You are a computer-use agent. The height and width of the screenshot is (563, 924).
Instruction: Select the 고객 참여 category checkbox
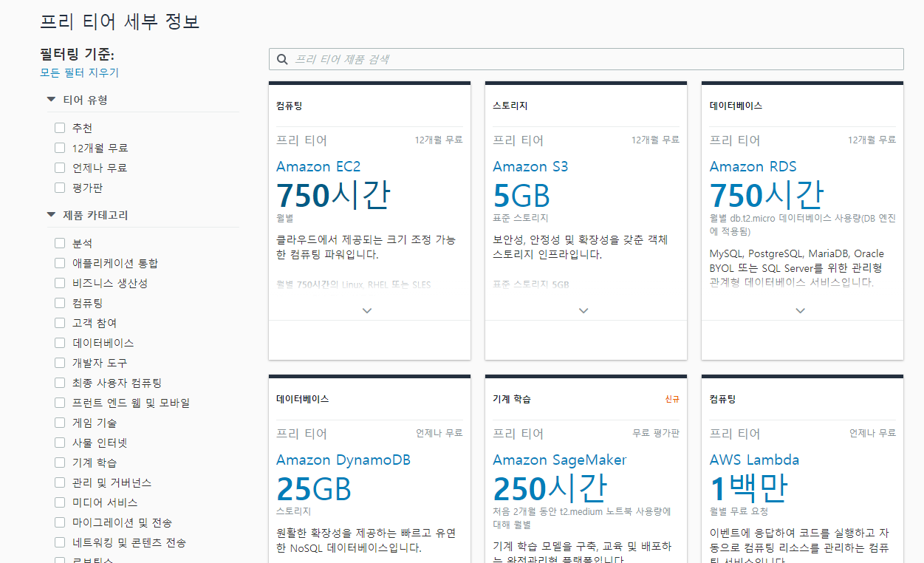60,323
